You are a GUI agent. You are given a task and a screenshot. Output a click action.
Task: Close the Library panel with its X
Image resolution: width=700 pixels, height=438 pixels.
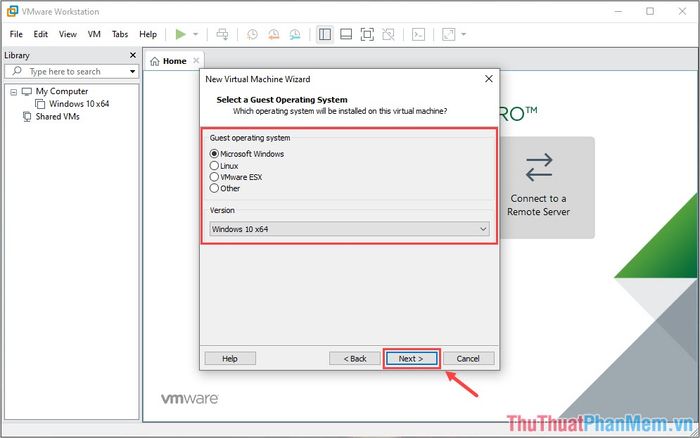click(133, 55)
